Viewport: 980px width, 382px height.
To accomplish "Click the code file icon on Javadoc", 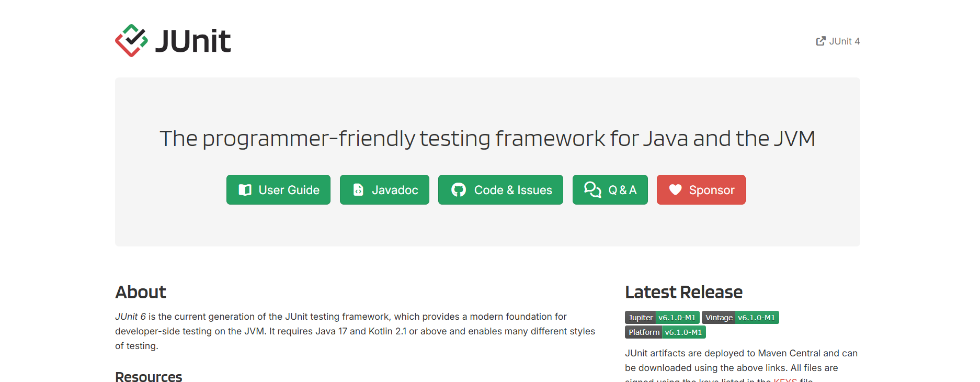I will [358, 190].
